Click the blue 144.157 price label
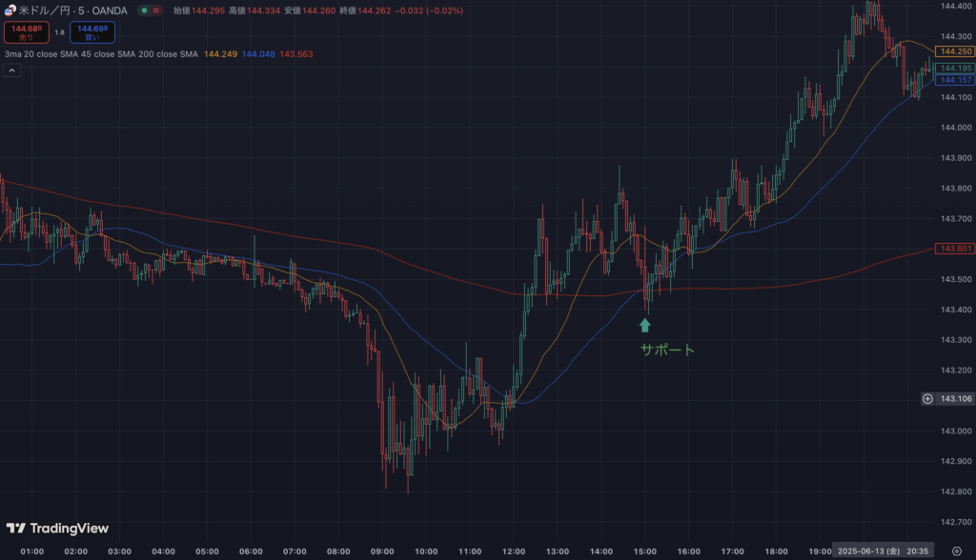The height and width of the screenshot is (560, 976). coord(955,80)
